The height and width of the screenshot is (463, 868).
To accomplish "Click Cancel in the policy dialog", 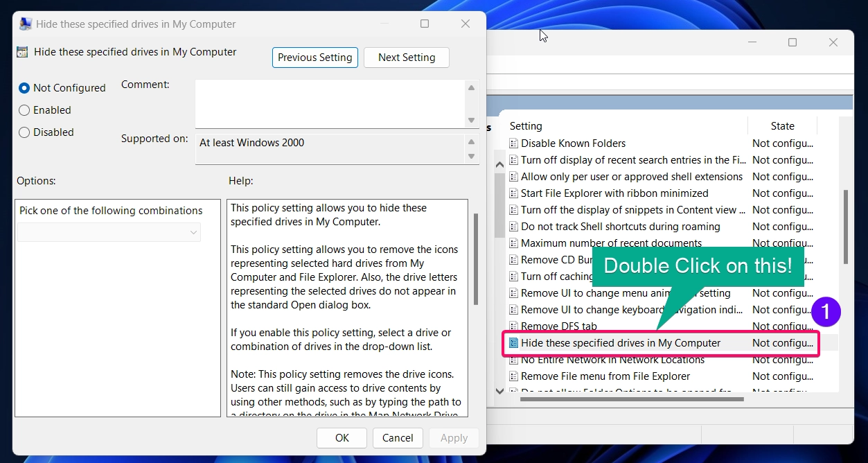I will (398, 438).
